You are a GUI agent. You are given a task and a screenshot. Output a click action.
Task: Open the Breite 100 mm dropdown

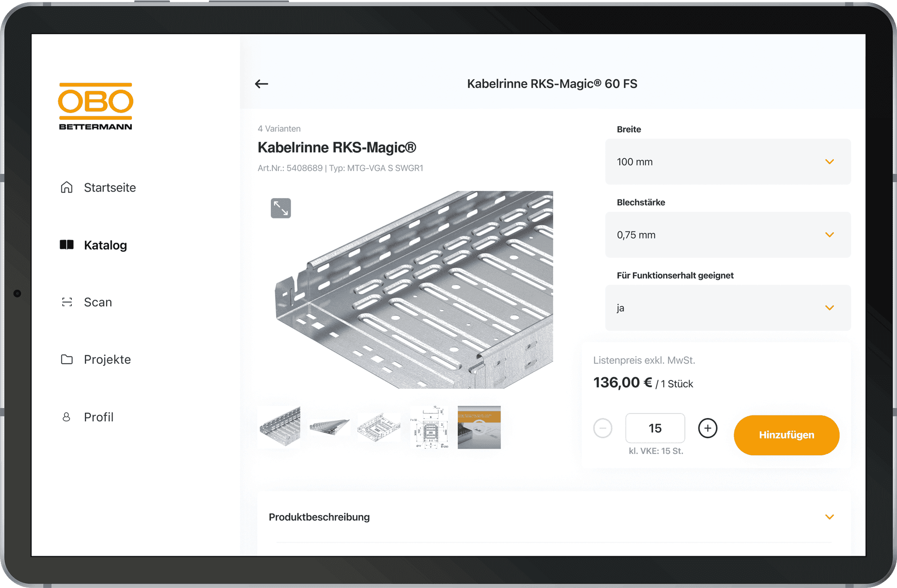coord(728,162)
